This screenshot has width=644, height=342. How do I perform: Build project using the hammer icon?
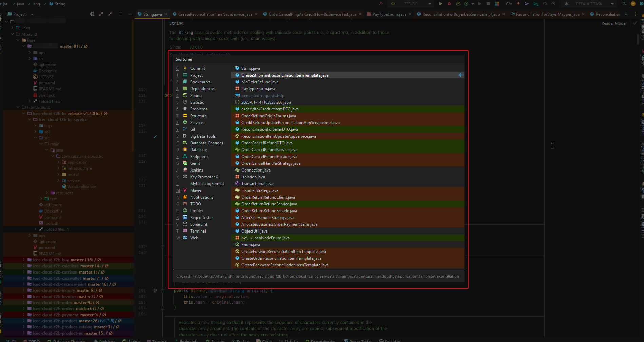(x=380, y=4)
